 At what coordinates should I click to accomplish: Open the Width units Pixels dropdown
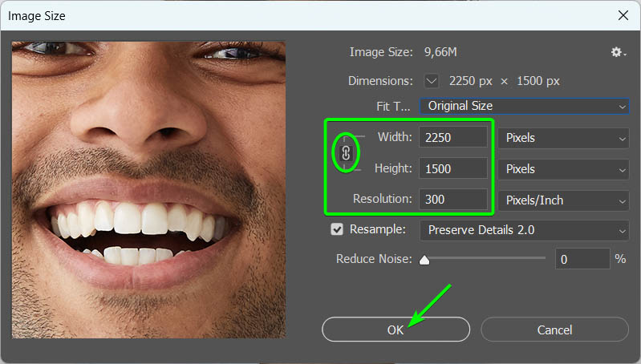[x=563, y=138]
